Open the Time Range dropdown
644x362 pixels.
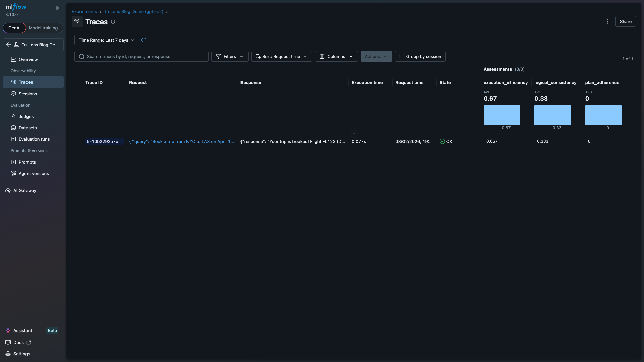(x=106, y=40)
